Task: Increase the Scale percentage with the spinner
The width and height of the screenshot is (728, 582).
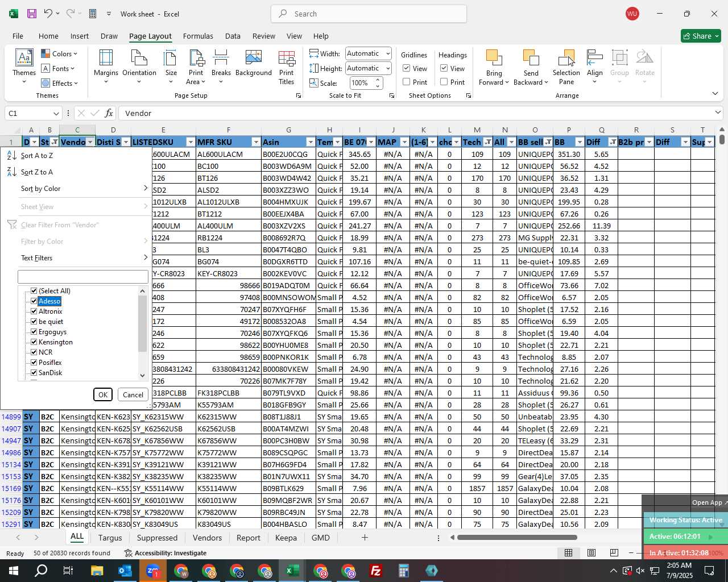Action: coord(378,80)
